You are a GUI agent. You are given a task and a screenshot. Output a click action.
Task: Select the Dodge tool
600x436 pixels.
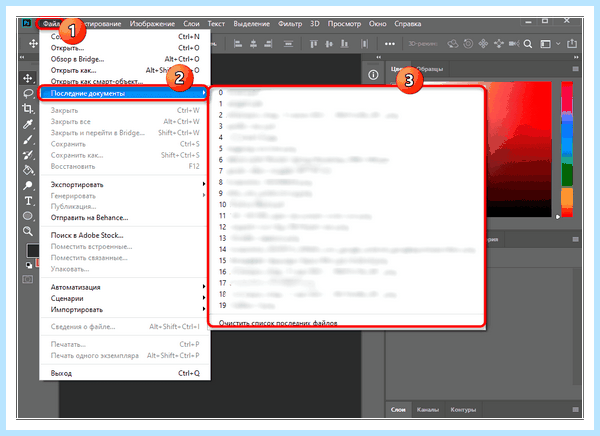pyautogui.click(x=28, y=186)
